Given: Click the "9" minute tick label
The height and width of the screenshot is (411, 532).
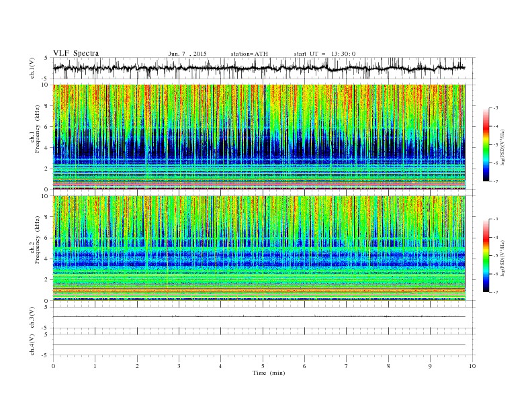Looking at the screenshot, I should 430,366.
